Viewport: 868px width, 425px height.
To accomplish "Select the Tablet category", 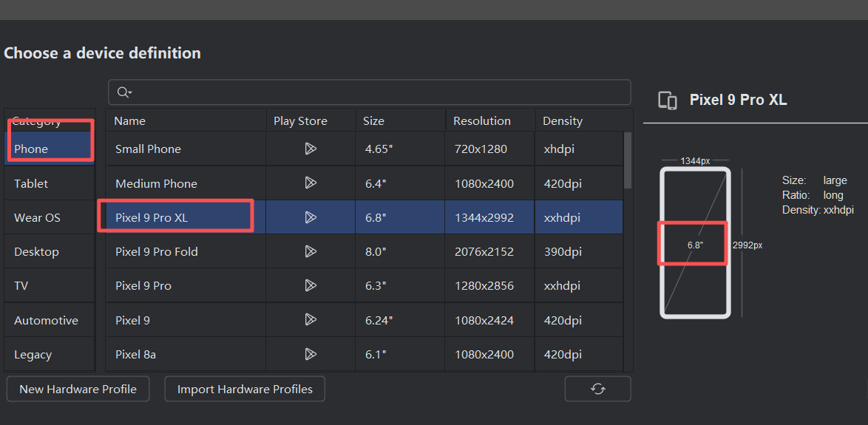I will (x=50, y=183).
